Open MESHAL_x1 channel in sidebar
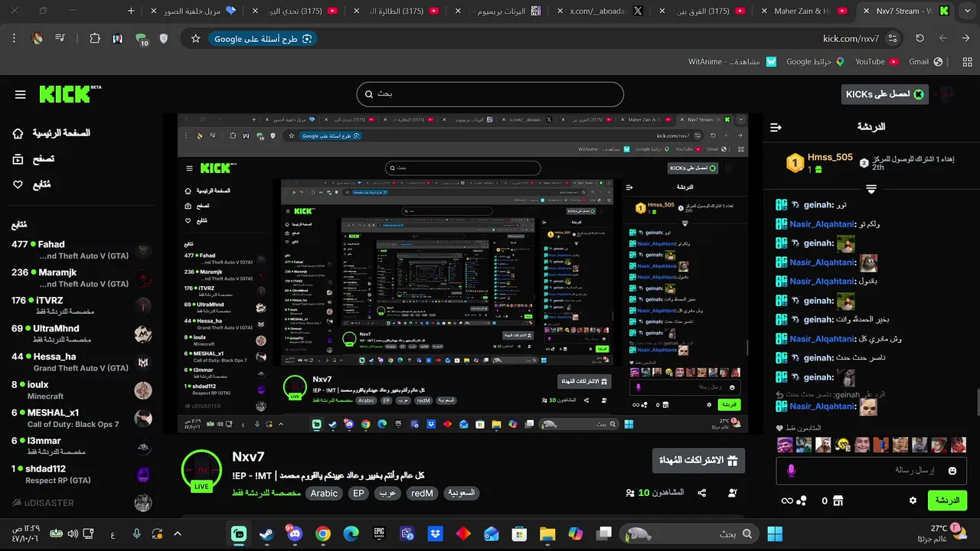Screen dimensions: 980x551 81,419
